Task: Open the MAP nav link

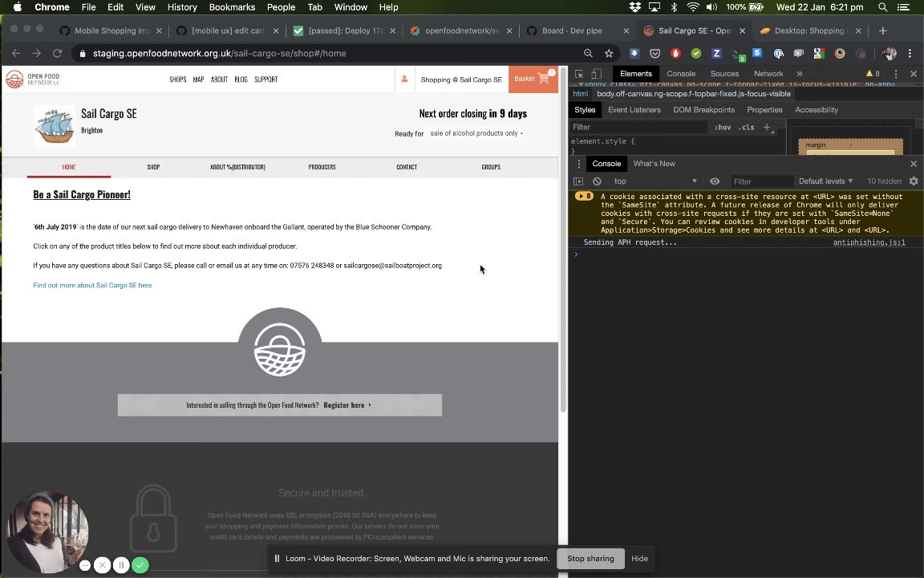Action: pos(199,79)
